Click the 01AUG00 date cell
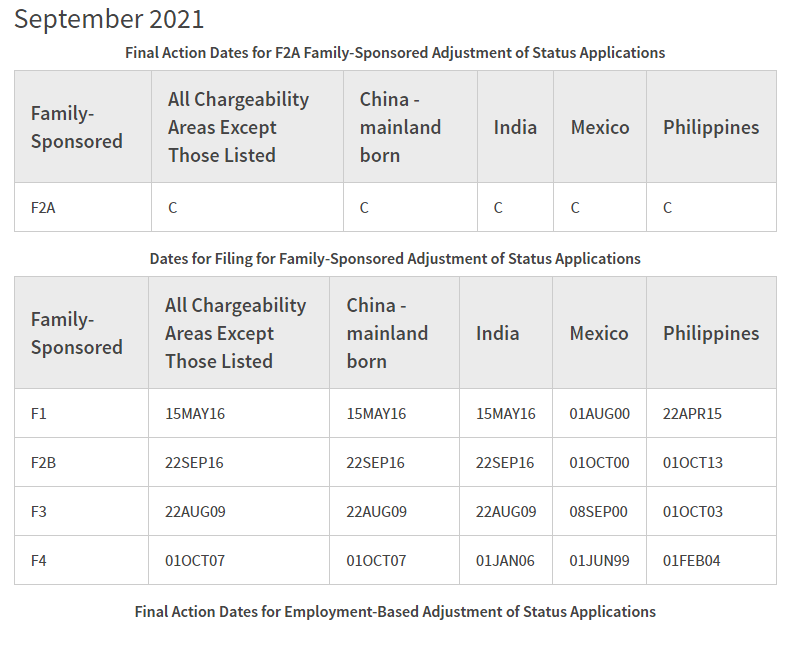786x645 pixels. (599, 413)
